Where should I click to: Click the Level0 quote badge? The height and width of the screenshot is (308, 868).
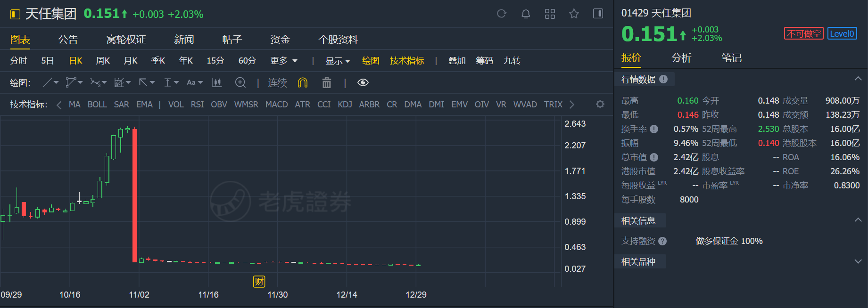[x=842, y=33]
